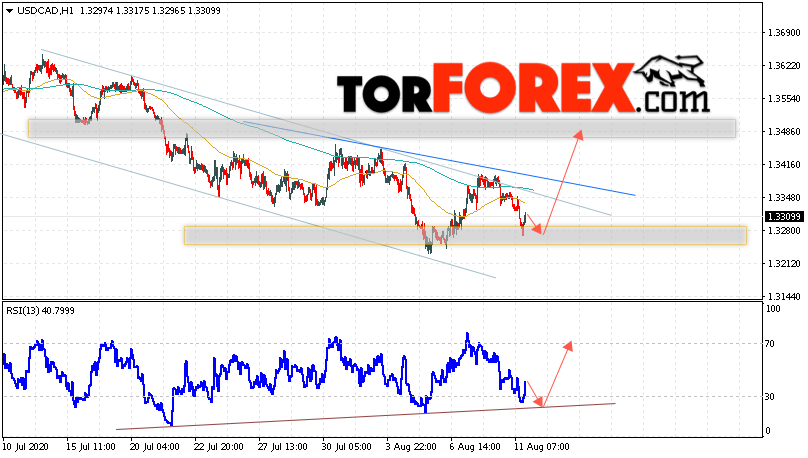Select the 1.35540 price axis label
Screen dimensions: 808x458
coord(784,99)
